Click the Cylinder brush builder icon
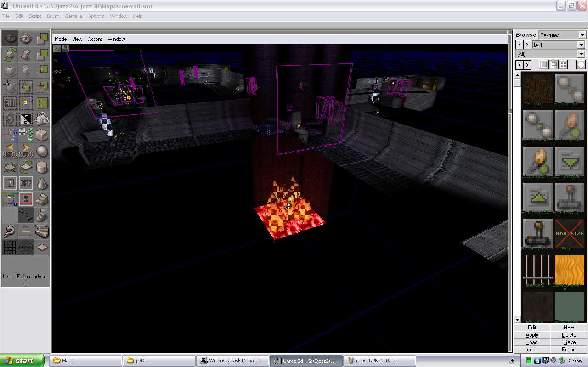The image size is (588, 367). coord(42,167)
